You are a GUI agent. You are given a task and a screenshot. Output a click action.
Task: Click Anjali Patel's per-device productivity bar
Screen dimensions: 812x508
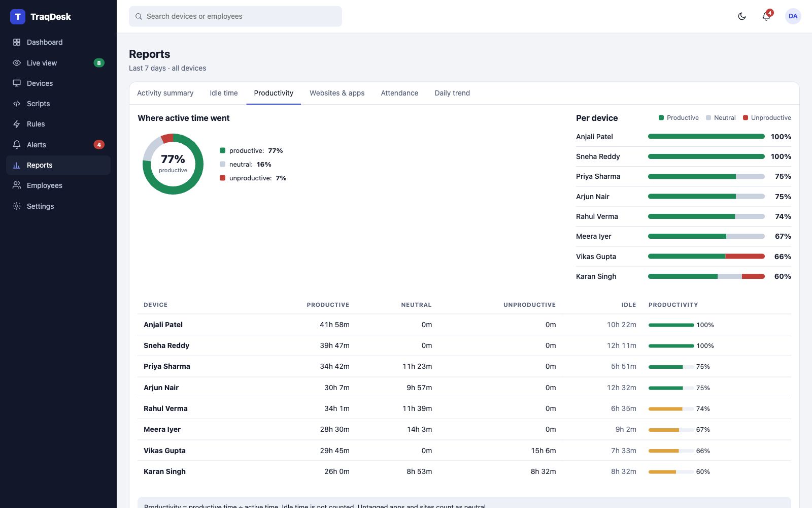(x=706, y=137)
